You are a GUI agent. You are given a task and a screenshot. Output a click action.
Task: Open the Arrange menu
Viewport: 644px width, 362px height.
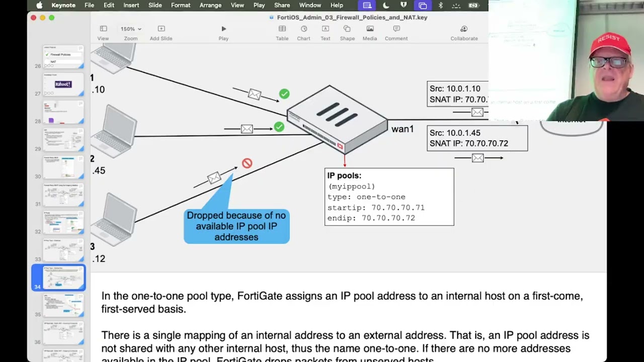tap(210, 6)
